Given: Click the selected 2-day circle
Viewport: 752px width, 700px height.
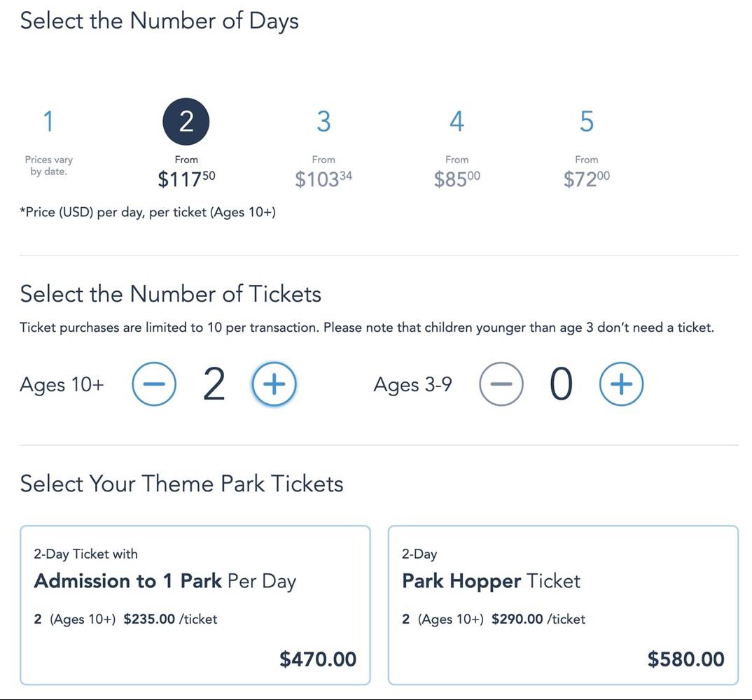Looking at the screenshot, I should (186, 122).
